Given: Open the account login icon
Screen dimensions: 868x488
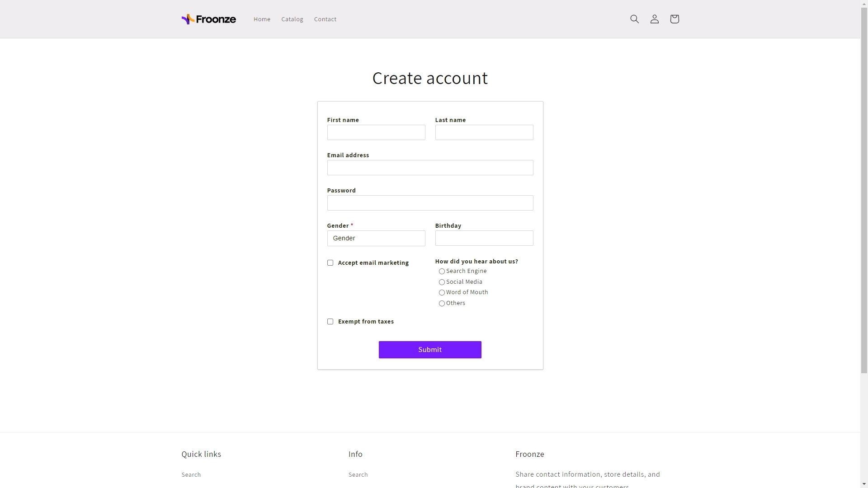Looking at the screenshot, I should coord(654,19).
